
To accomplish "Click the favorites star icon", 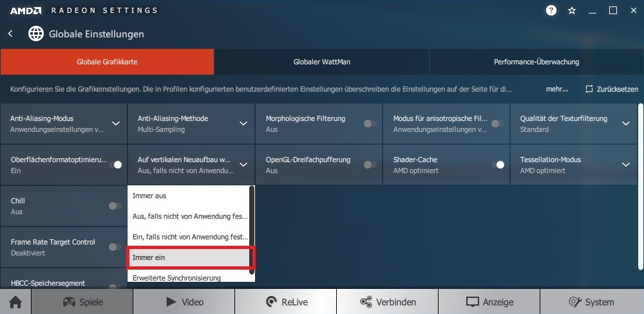I will pos(572,11).
